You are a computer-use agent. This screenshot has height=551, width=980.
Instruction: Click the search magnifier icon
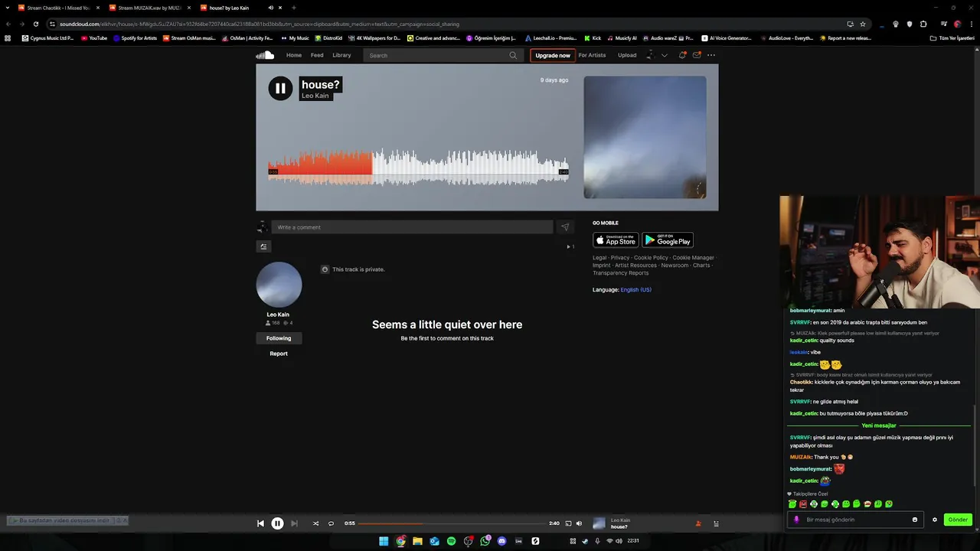click(513, 55)
